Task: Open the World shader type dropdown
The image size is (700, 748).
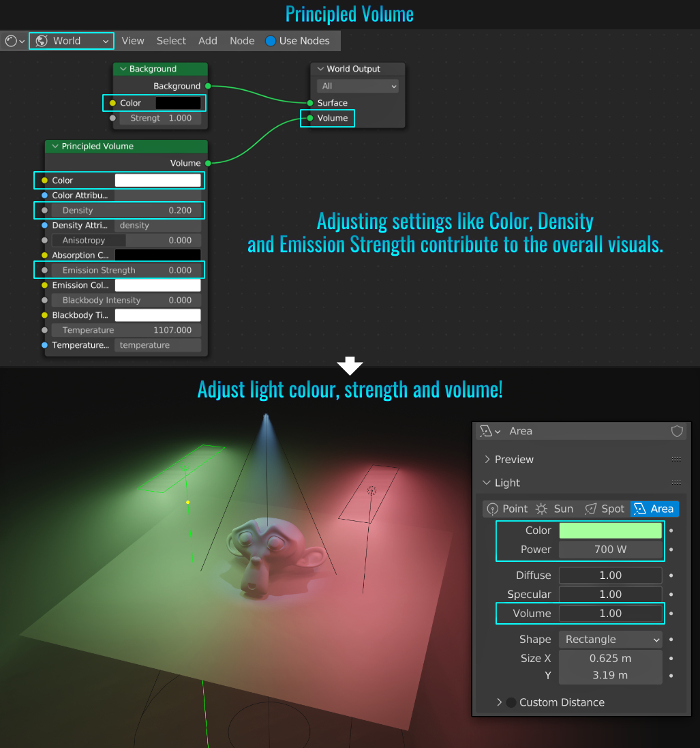Action: click(x=72, y=41)
